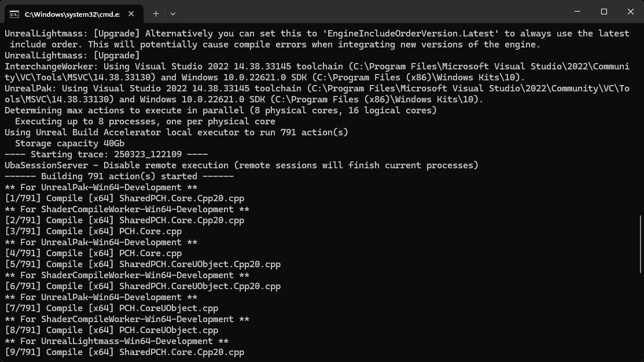Click the cmd icon in the tab

(x=14, y=14)
